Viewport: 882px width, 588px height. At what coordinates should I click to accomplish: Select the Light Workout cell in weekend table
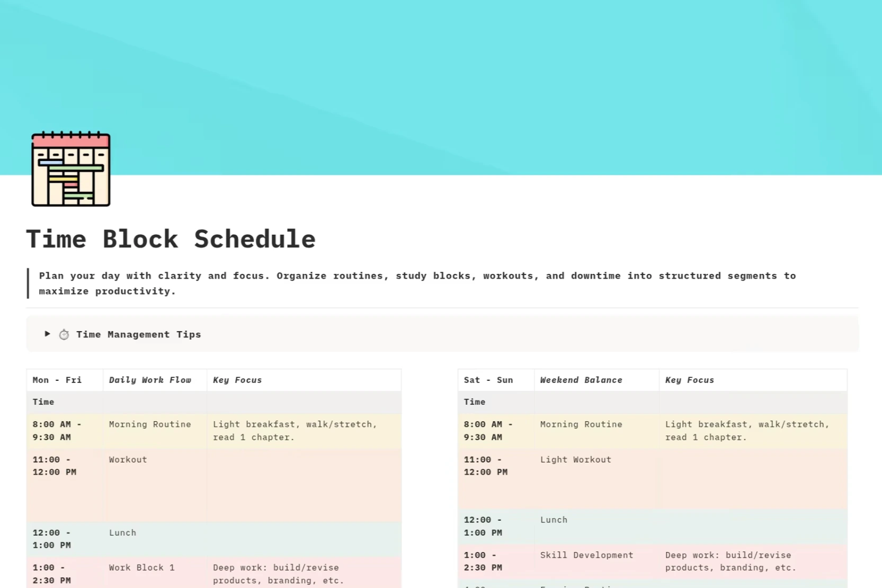coord(575,460)
